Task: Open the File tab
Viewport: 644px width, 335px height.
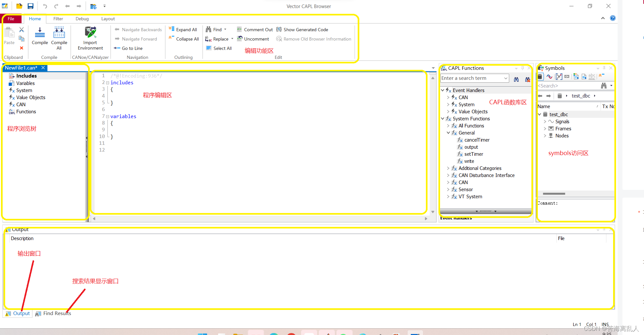Action: (x=11, y=19)
